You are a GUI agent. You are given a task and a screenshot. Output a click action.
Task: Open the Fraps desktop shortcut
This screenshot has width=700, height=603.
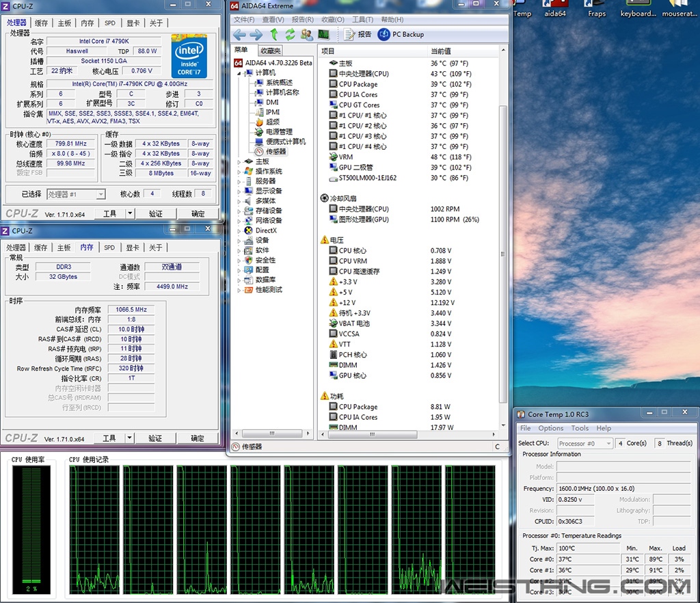(597, 9)
